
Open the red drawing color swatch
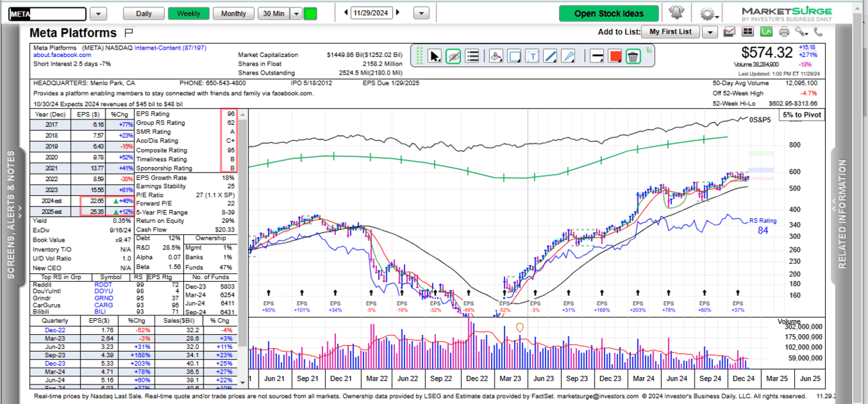614,56
